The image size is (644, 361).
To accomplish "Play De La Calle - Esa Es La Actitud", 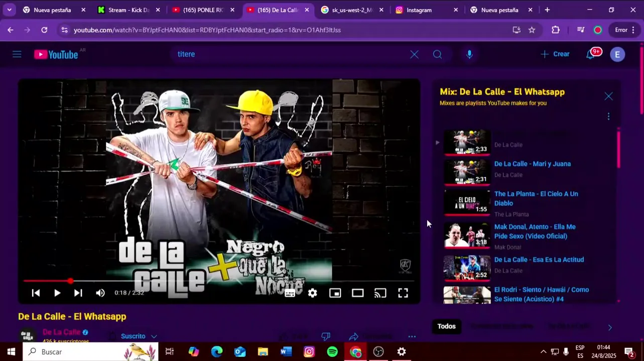I will (x=539, y=260).
